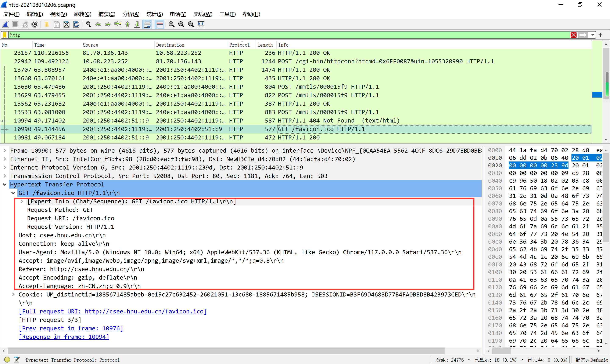The height and width of the screenshot is (364, 610).
Task: Click zoom in magnifier icon
Action: coord(171,24)
